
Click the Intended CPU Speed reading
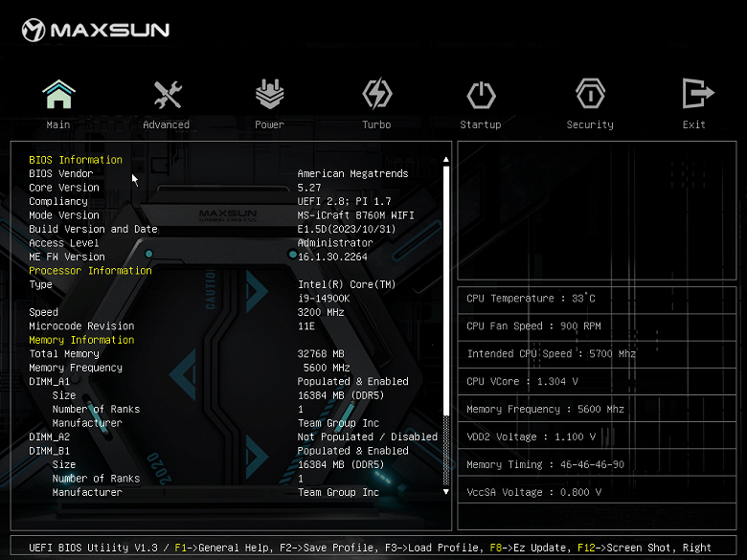coord(552,354)
